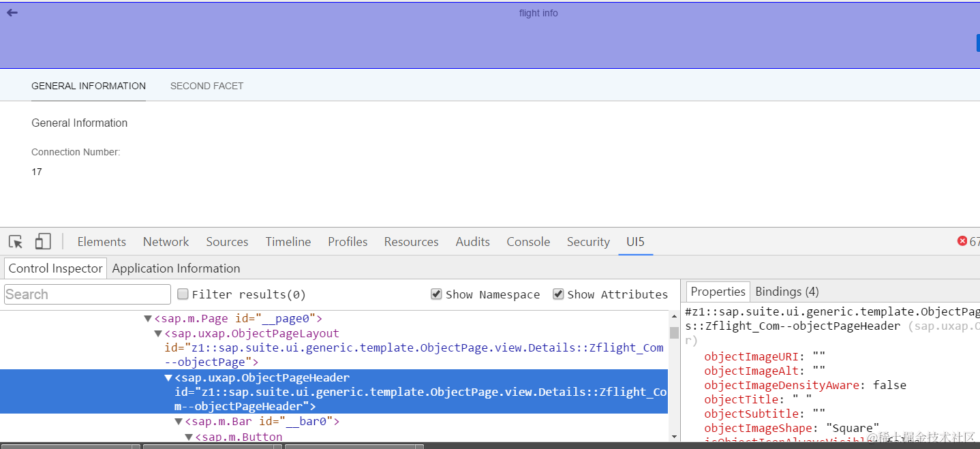Activate the element inspector pointer icon
This screenshot has height=449, width=980.
pos(16,242)
